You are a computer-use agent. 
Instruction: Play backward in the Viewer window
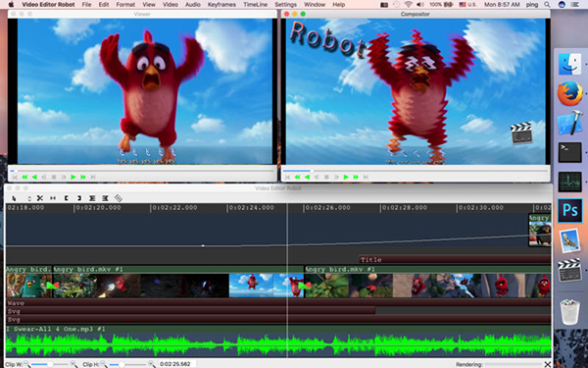pyautogui.click(x=34, y=177)
